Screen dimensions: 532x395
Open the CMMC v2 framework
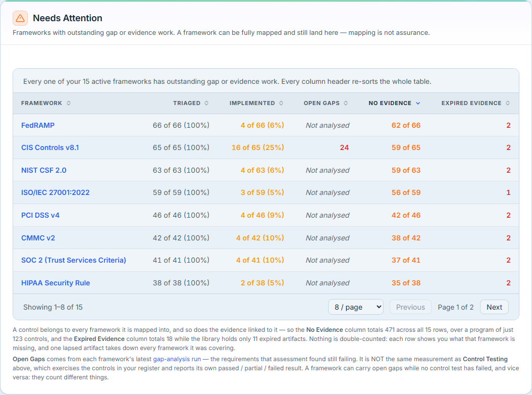point(38,238)
